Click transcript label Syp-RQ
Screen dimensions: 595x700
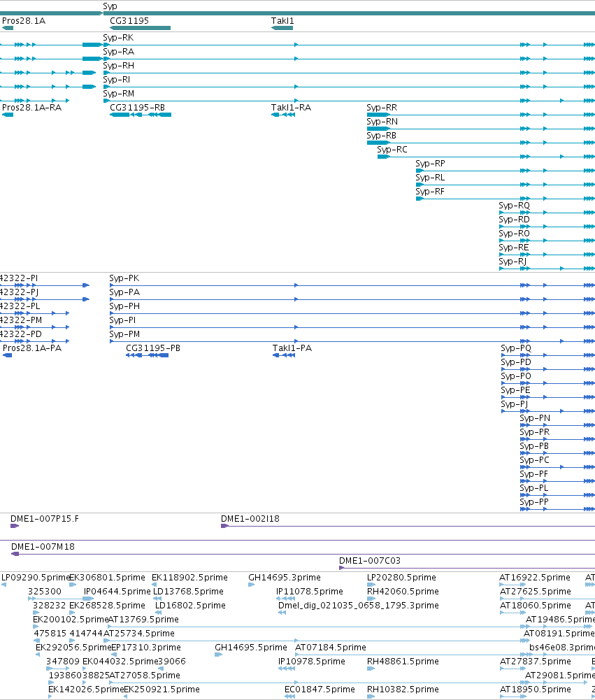click(514, 206)
